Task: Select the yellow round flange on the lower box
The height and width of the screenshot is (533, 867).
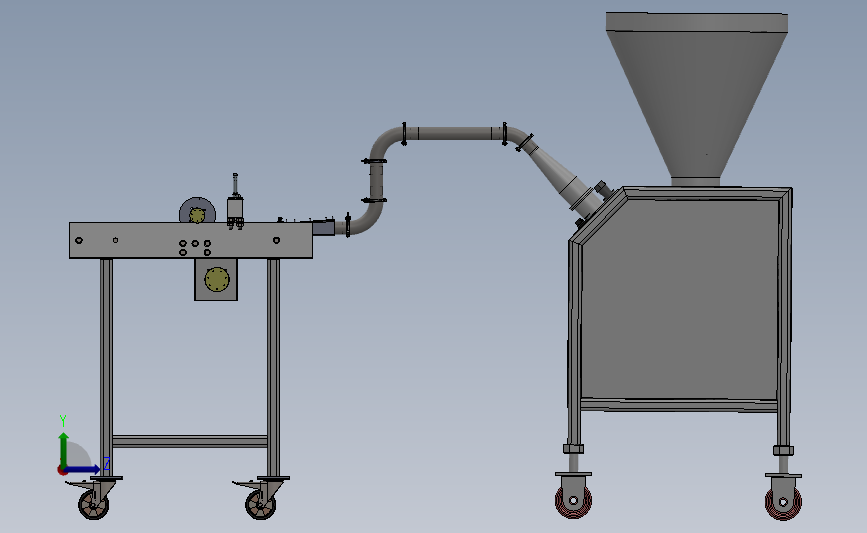Action: pyautogui.click(x=217, y=280)
